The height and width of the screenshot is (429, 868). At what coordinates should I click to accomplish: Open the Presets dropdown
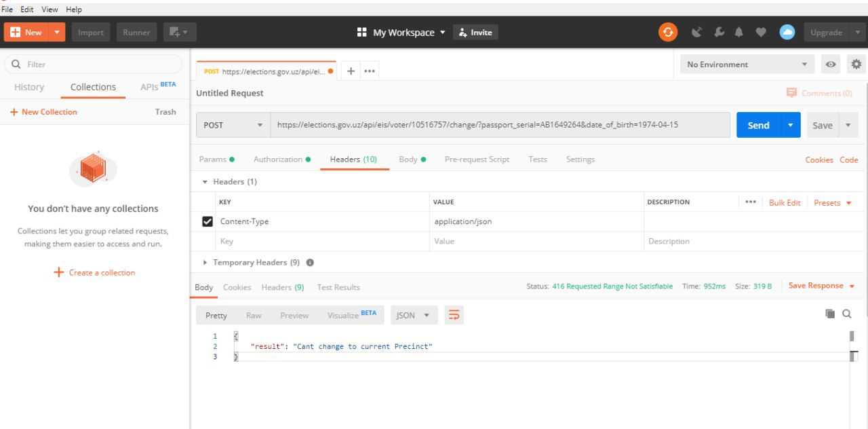[x=833, y=203]
